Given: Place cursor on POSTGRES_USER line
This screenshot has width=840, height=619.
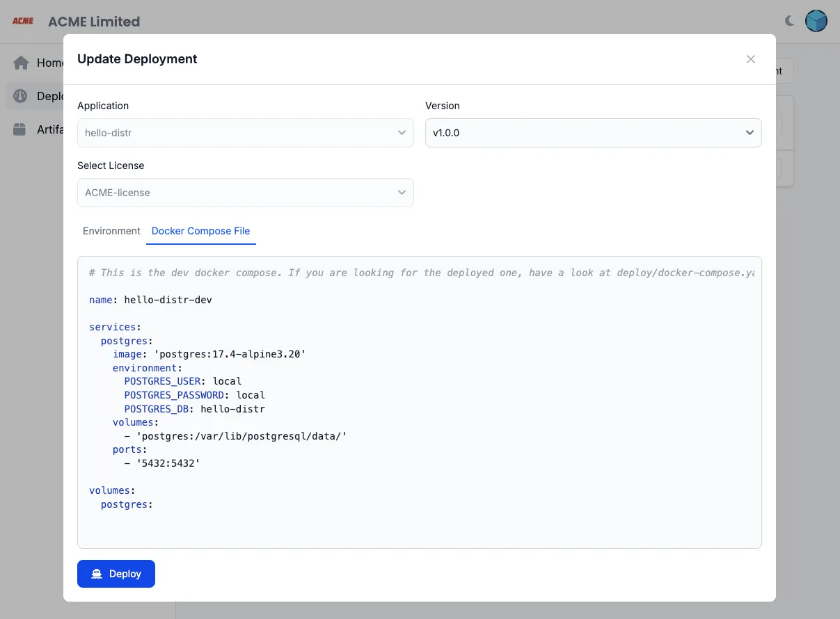Looking at the screenshot, I should click(182, 381).
